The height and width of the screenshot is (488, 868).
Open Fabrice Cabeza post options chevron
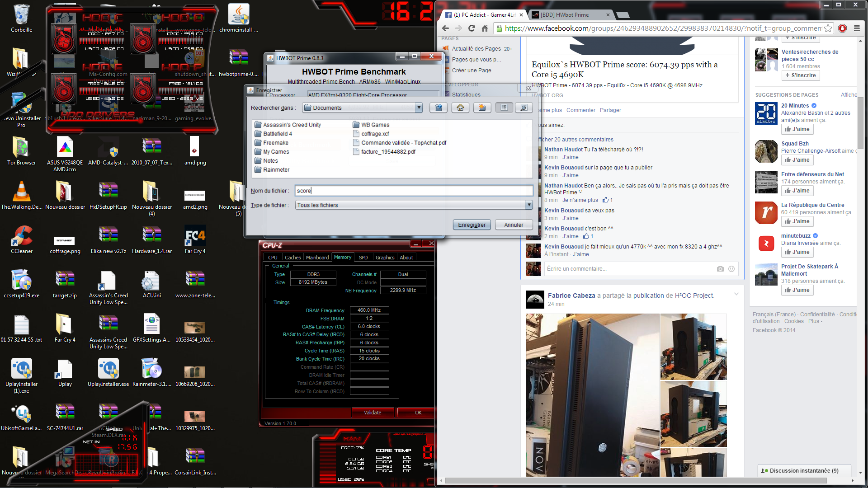pyautogui.click(x=736, y=294)
